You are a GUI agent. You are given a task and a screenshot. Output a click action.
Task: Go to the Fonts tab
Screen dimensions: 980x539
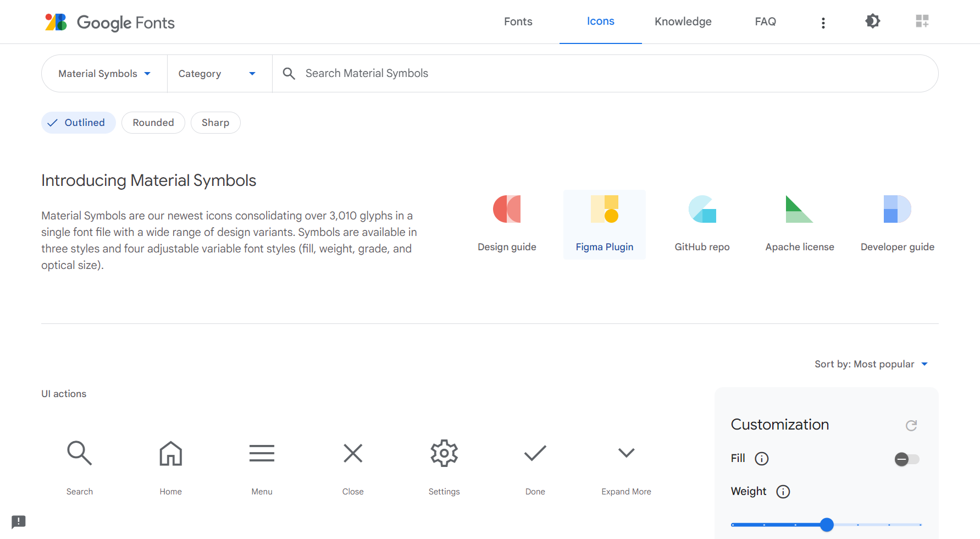tap(518, 21)
